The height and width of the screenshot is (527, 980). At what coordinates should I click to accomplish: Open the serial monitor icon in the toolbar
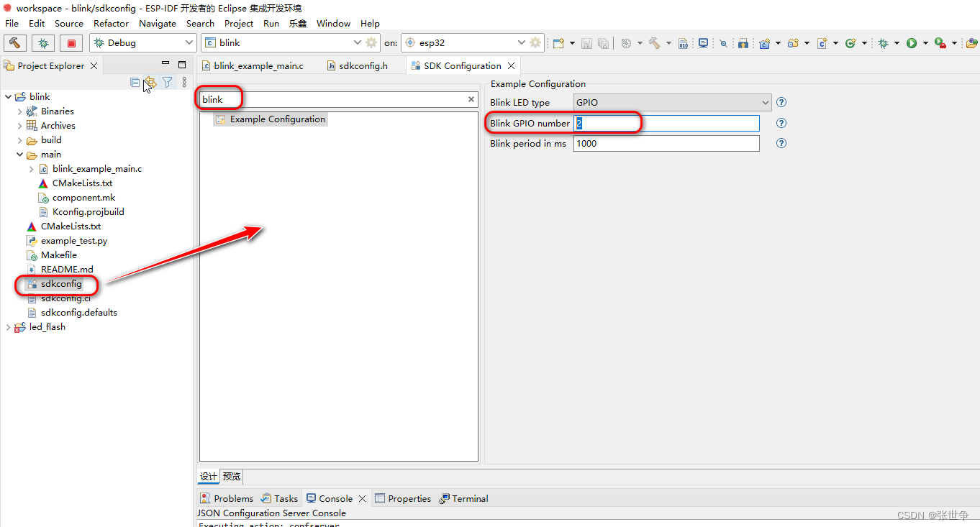point(703,43)
